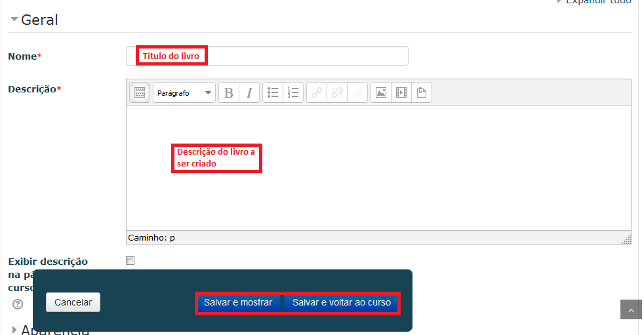Viewport: 644px width, 335px height.
Task: Apply bold formatting in the description editor
Action: point(228,93)
